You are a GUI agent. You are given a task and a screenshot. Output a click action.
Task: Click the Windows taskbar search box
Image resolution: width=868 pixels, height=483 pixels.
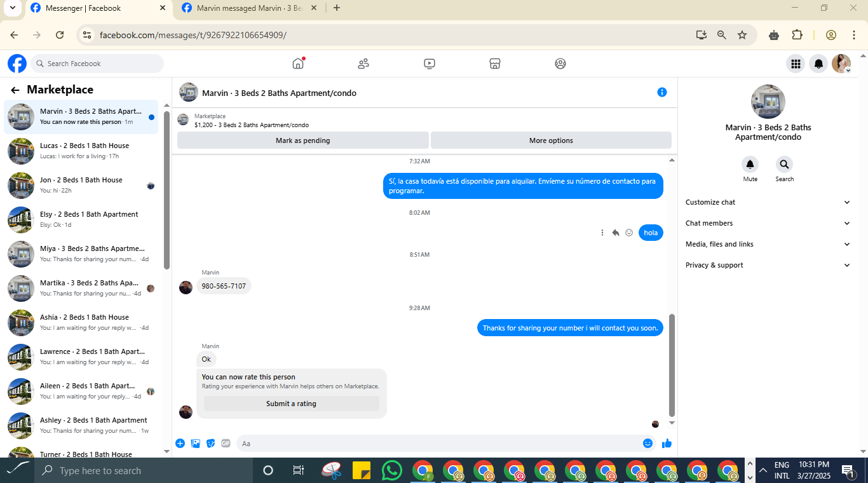144,471
